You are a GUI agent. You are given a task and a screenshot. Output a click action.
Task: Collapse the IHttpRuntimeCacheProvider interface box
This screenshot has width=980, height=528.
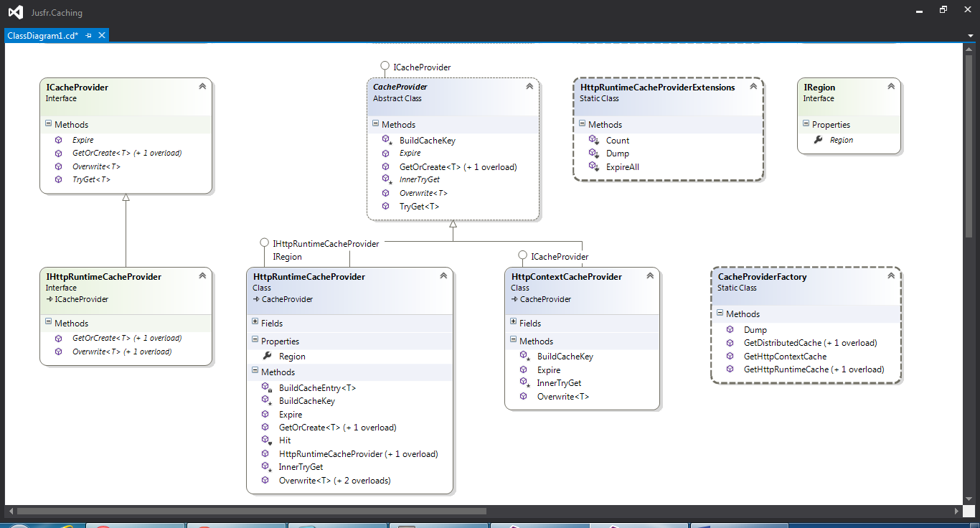[x=202, y=275]
